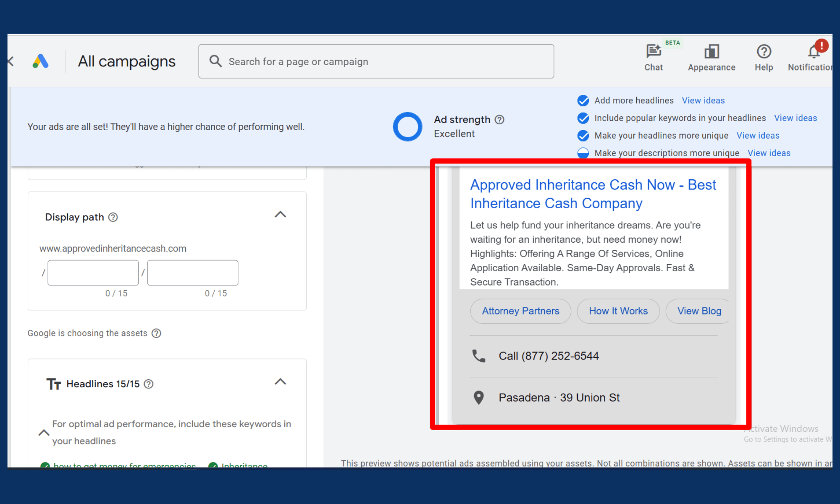This screenshot has height=504, width=840.
Task: Open the Help menu
Action: 764,58
